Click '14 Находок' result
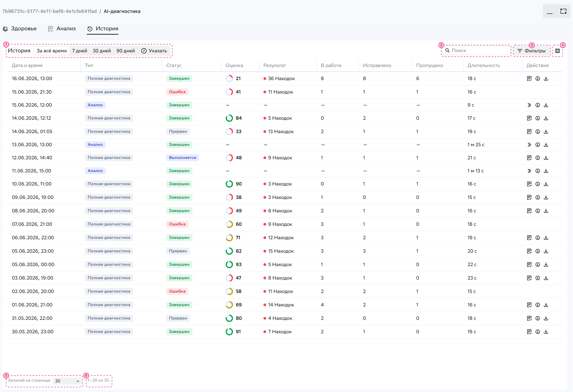Screen dimensions: 573x392 (x=279, y=305)
